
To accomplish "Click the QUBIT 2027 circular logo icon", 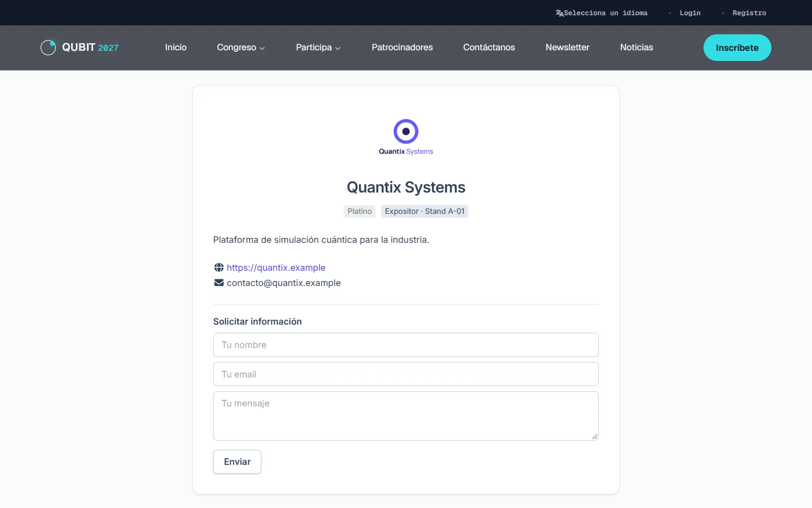I will (48, 47).
